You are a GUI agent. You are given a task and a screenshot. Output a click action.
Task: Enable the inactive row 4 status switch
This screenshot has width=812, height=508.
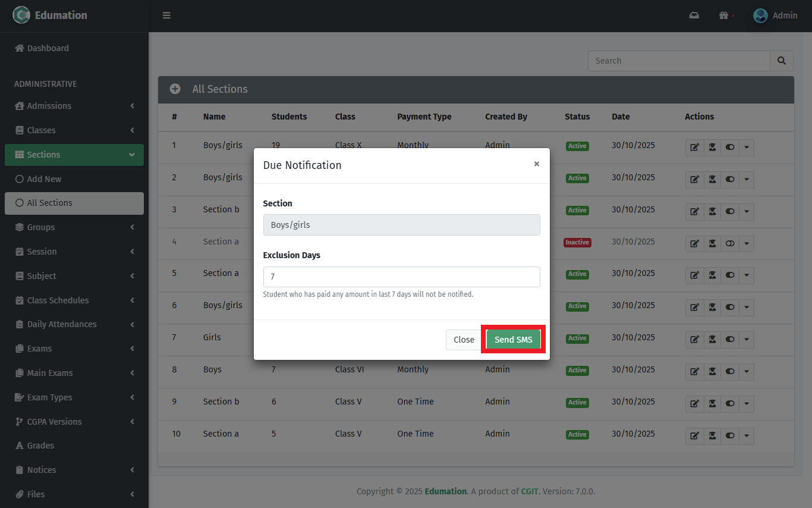[x=730, y=244]
